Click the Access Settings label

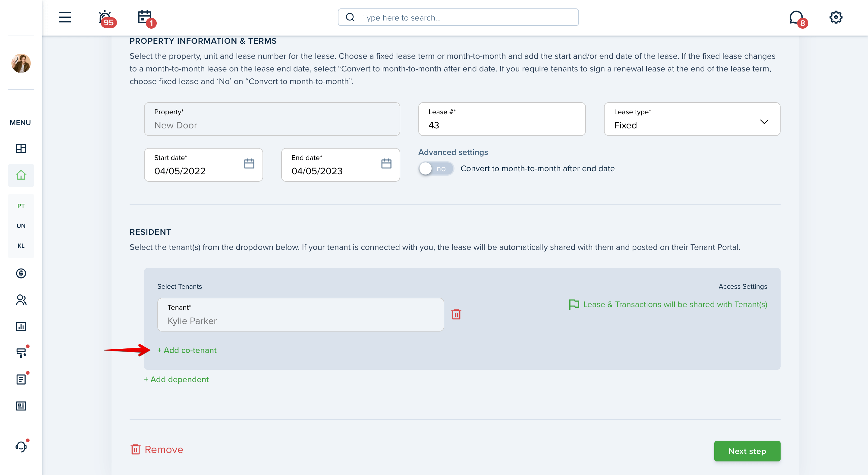[x=743, y=286]
